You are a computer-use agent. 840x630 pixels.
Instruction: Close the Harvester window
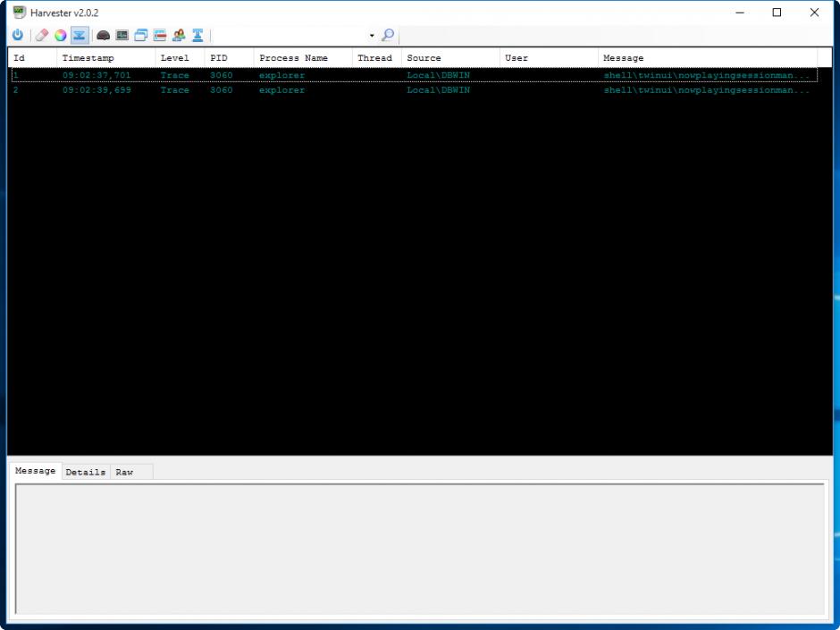point(814,13)
